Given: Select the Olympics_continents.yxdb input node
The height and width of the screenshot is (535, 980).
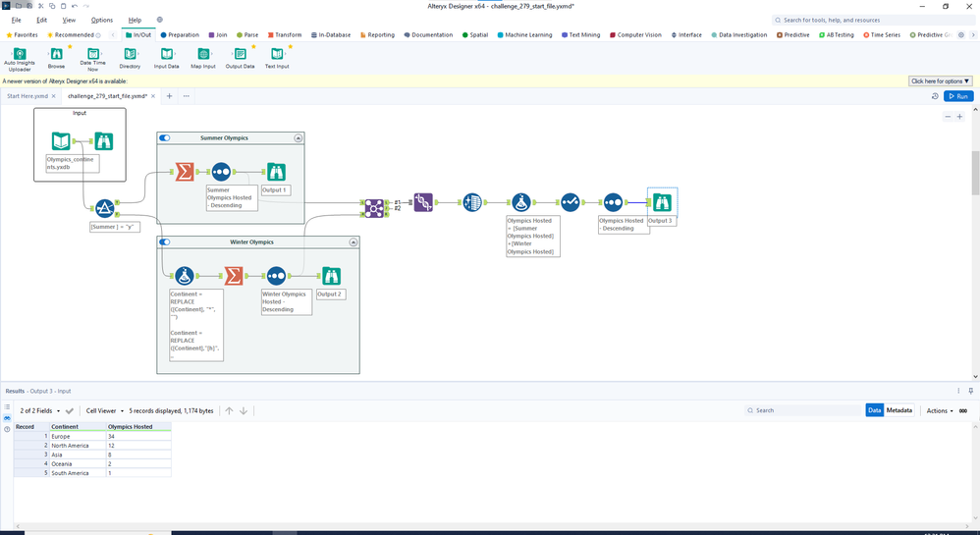Looking at the screenshot, I should 61,141.
